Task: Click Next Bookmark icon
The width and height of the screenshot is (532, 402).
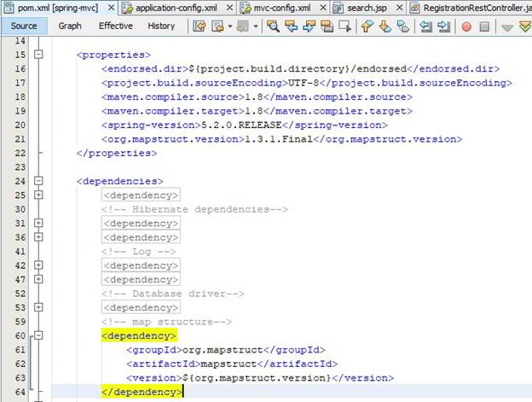Action: pos(385,26)
